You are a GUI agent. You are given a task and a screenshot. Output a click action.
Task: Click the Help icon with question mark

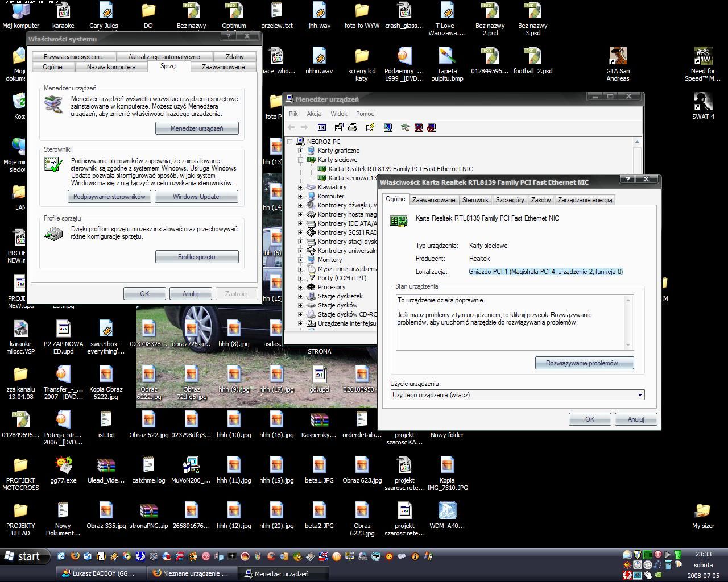click(x=370, y=127)
